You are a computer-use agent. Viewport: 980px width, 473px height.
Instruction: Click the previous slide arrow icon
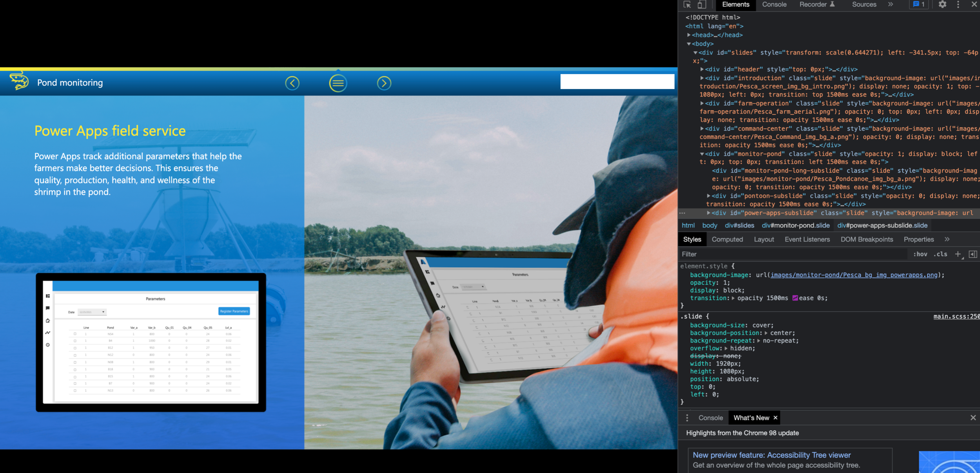(292, 83)
